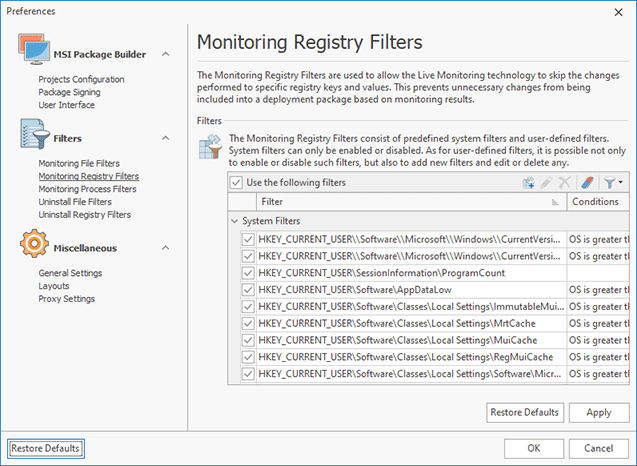Click the Apply button
Image resolution: width=637 pixels, height=466 pixels.
[x=599, y=413]
